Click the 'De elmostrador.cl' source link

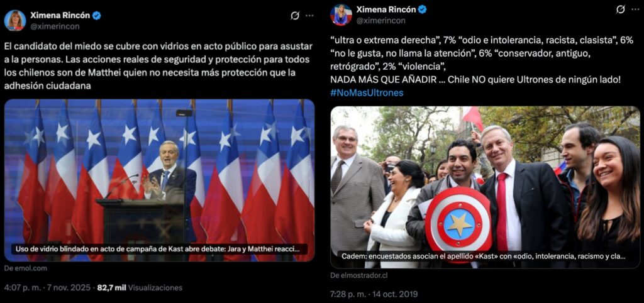(359, 275)
